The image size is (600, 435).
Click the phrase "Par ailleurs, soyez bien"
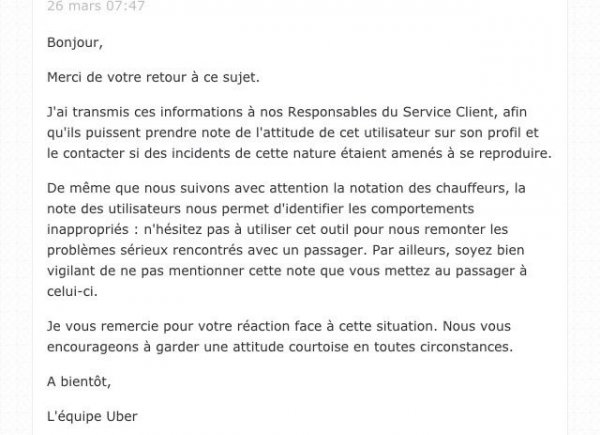click(x=448, y=250)
